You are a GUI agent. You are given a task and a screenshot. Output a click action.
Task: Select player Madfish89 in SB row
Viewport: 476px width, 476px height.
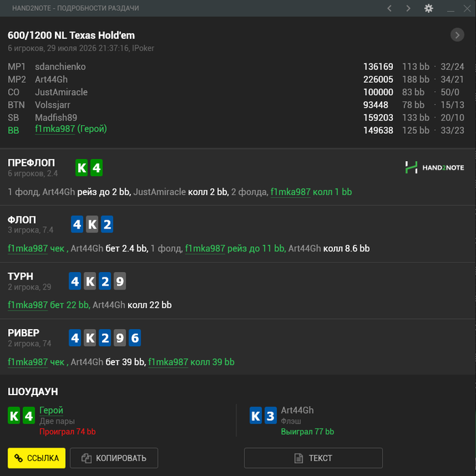(x=56, y=118)
